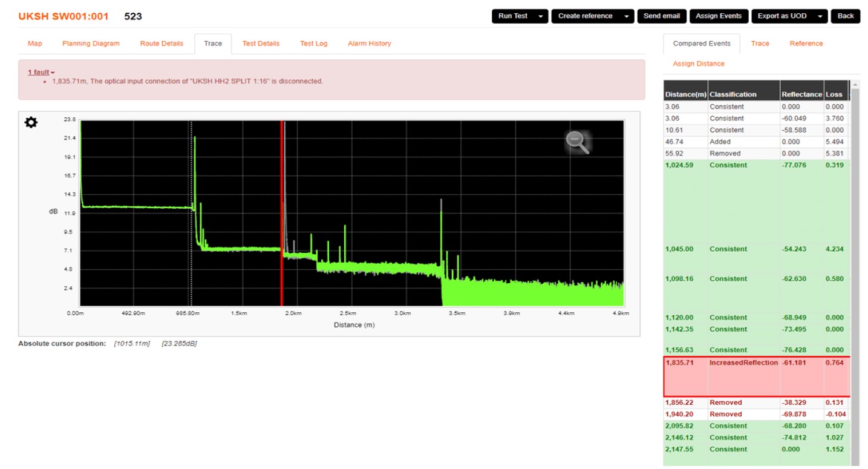The width and height of the screenshot is (868, 469).
Task: Collapse the 1 fault expander
Action: 41,72
